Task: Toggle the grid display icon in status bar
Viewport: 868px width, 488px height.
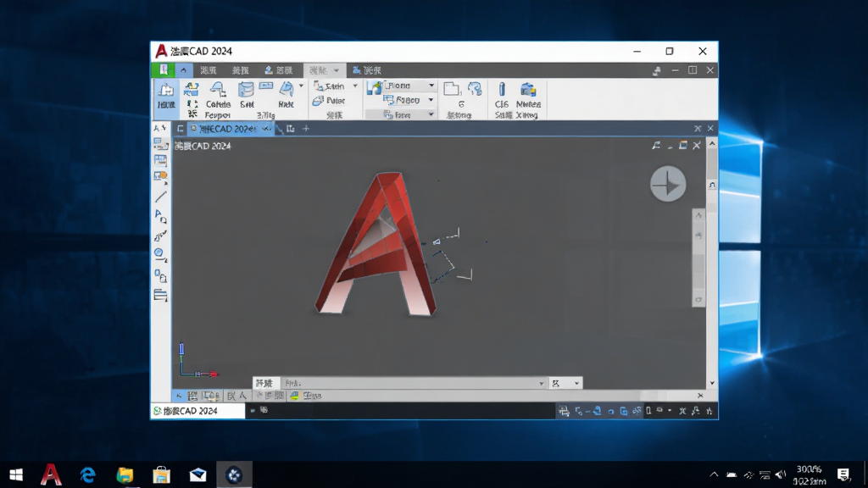Action: pyautogui.click(x=564, y=411)
